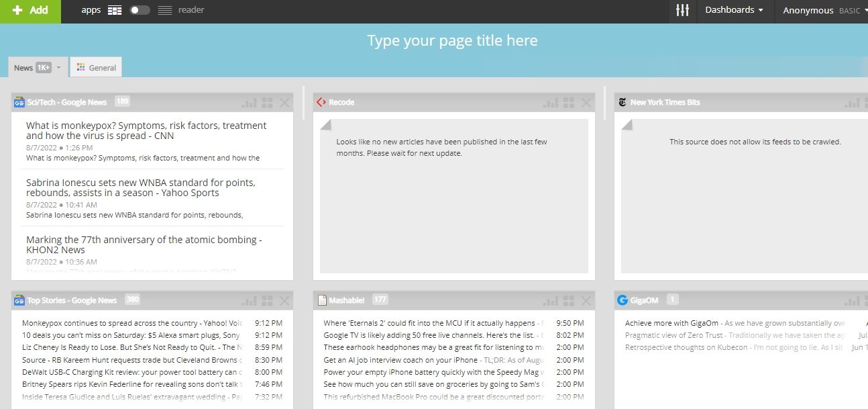The image size is (868, 409).
Task: Close the Top Stories - Google News widget
Action: (284, 301)
